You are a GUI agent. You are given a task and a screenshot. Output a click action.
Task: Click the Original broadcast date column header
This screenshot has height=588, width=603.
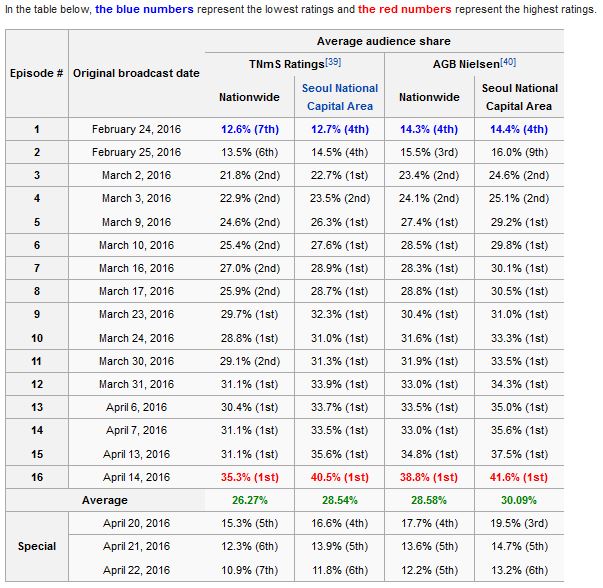(136, 74)
